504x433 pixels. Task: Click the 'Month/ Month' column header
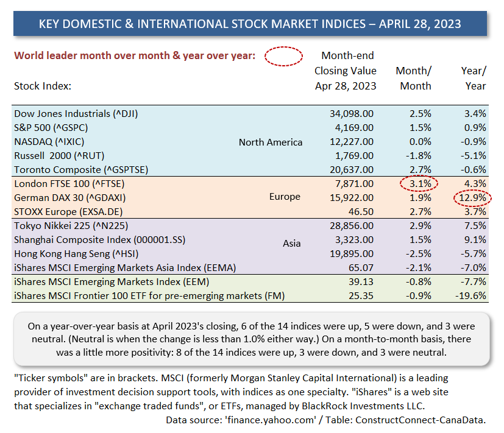coord(414,79)
